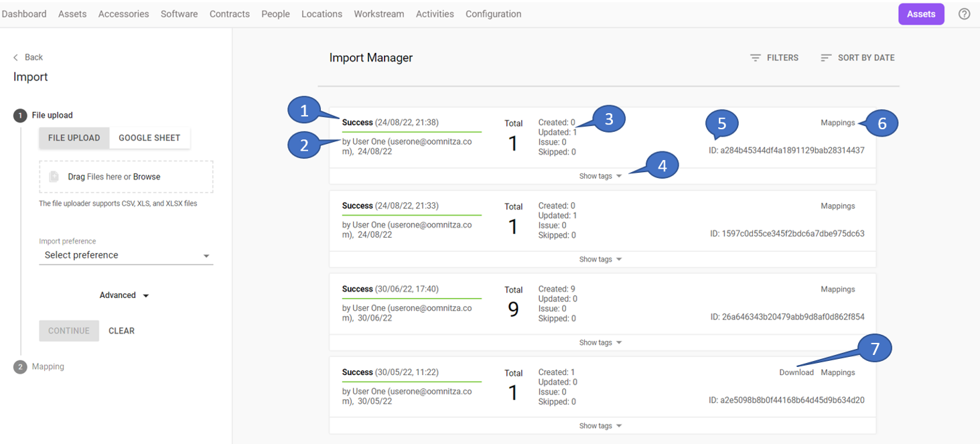Click the file icon in the drop zone

[x=54, y=177]
